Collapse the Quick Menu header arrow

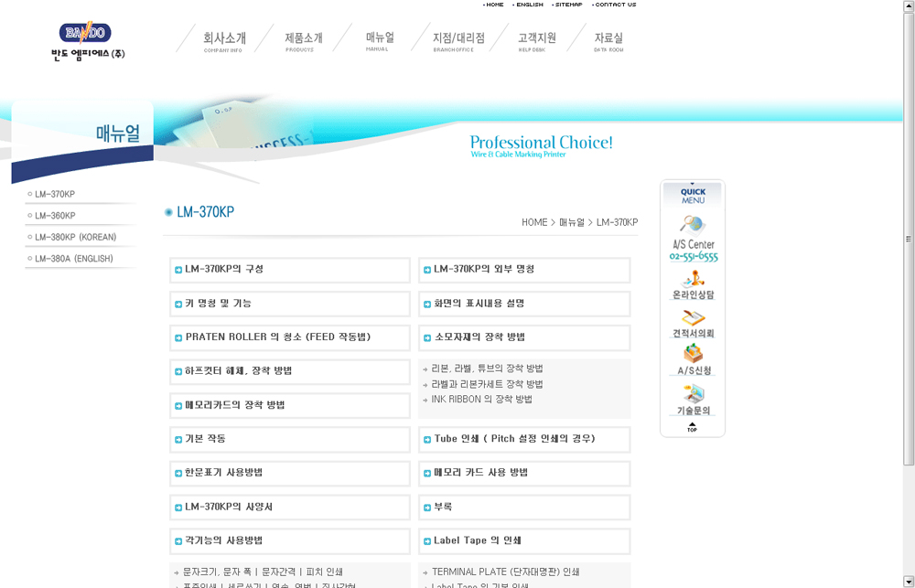(x=693, y=186)
